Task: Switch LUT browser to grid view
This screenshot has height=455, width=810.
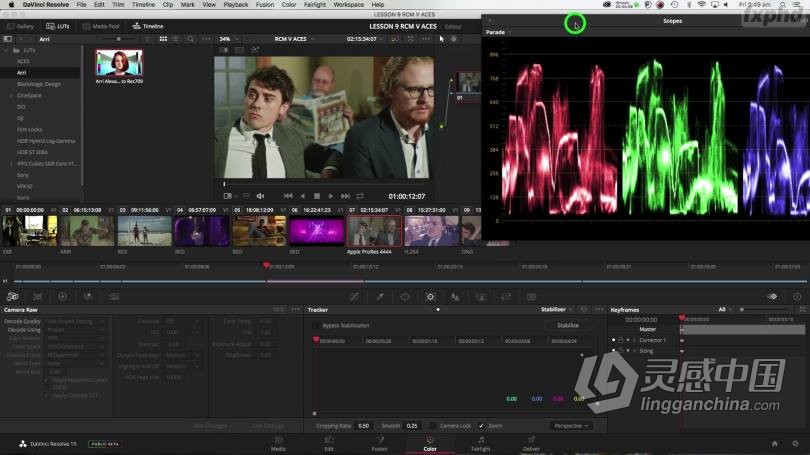Action: 163,39
